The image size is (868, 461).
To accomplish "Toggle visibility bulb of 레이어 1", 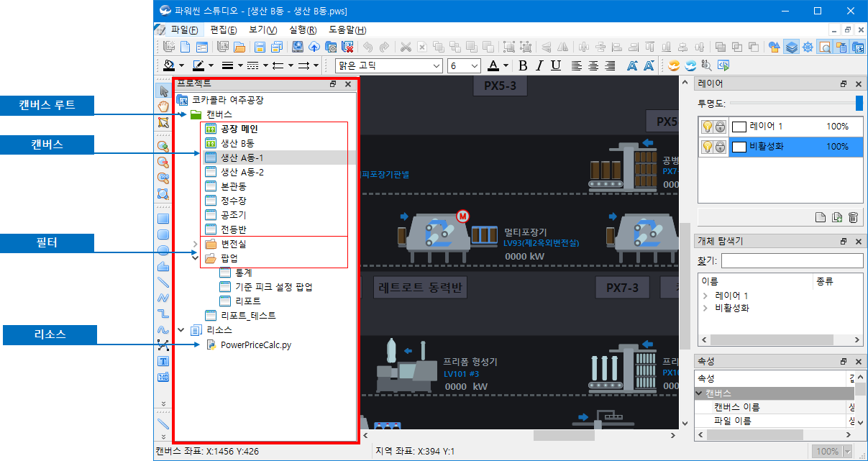I will click(x=707, y=127).
